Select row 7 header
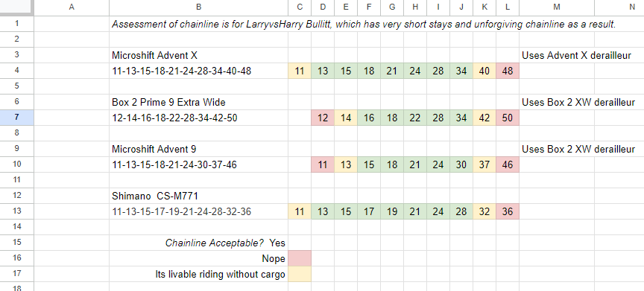Screen dimensions: 644x291 point(17,118)
